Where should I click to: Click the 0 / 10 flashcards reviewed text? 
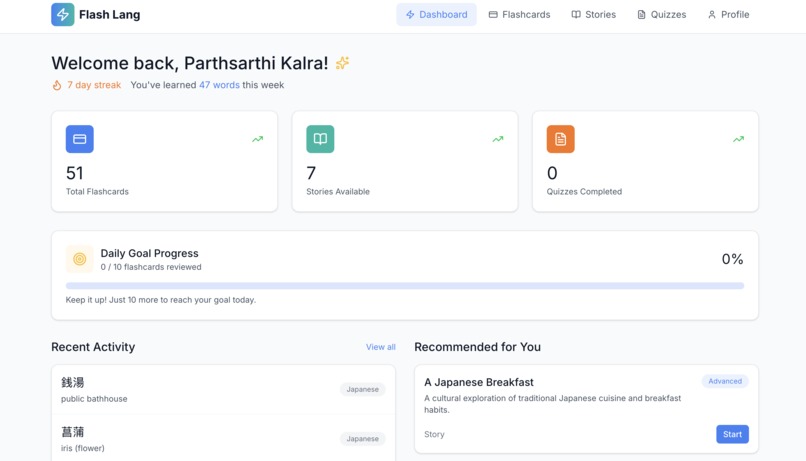151,267
